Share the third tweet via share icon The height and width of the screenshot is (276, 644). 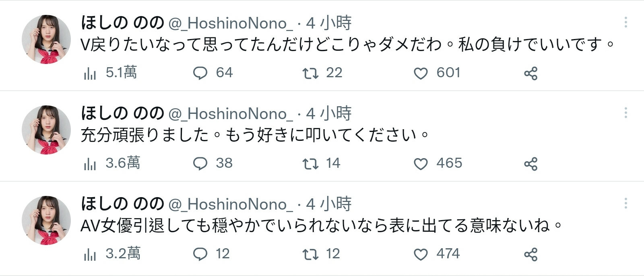[530, 255]
